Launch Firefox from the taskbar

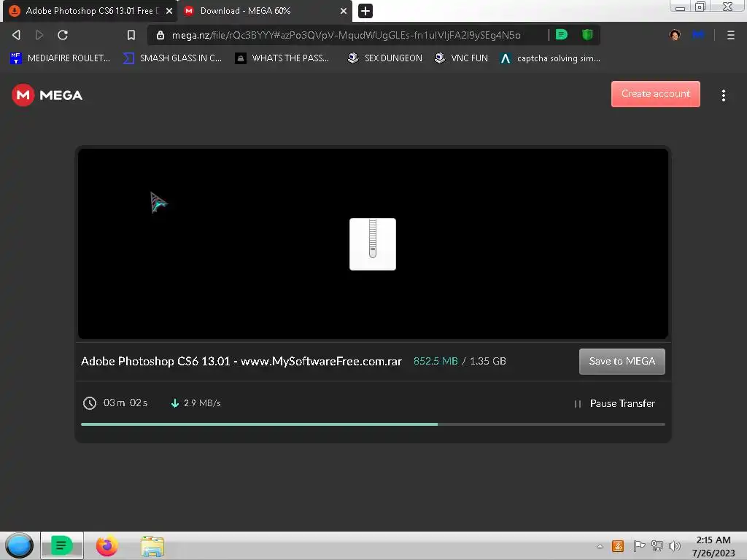coord(107,545)
